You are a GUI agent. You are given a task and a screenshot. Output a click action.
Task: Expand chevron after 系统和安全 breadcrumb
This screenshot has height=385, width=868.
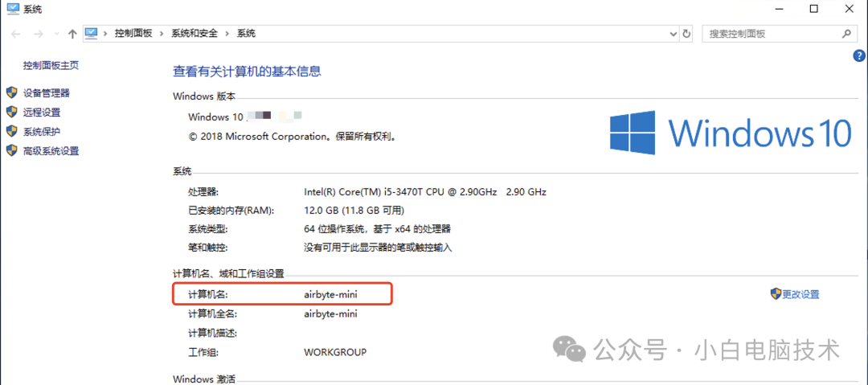pyautogui.click(x=227, y=33)
